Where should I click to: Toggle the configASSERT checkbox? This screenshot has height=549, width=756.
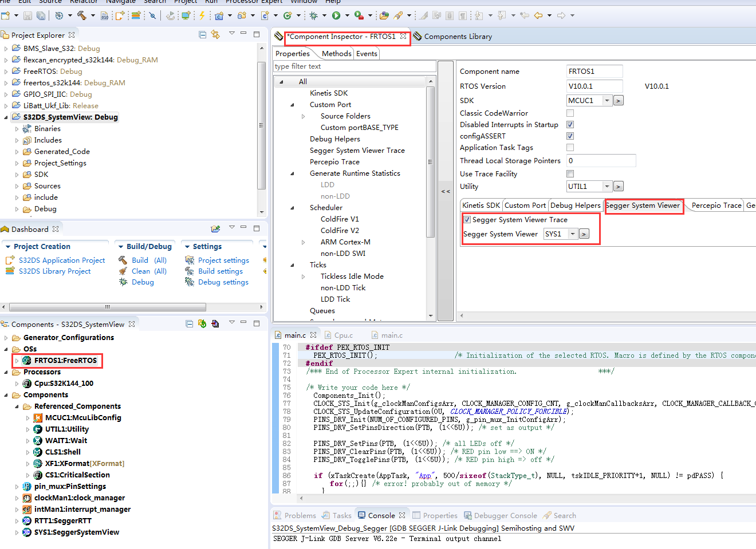570,136
